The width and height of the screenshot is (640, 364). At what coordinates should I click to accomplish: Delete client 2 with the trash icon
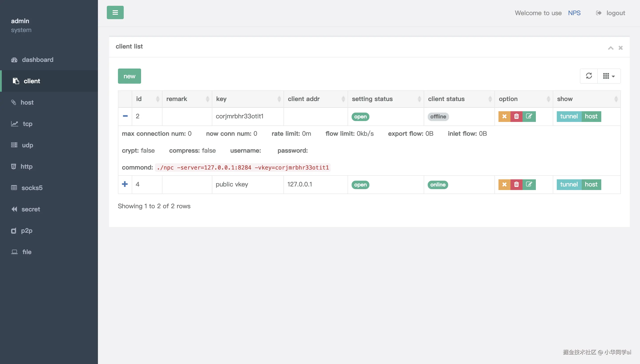click(516, 117)
